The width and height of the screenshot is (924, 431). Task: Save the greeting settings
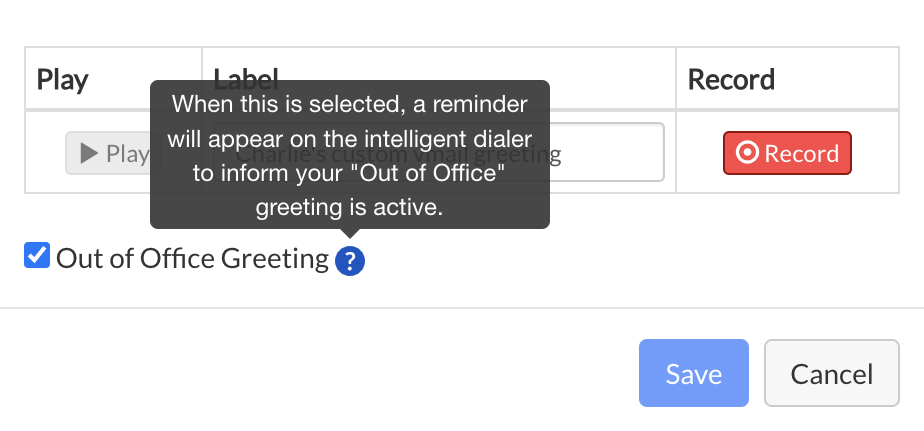coord(693,373)
